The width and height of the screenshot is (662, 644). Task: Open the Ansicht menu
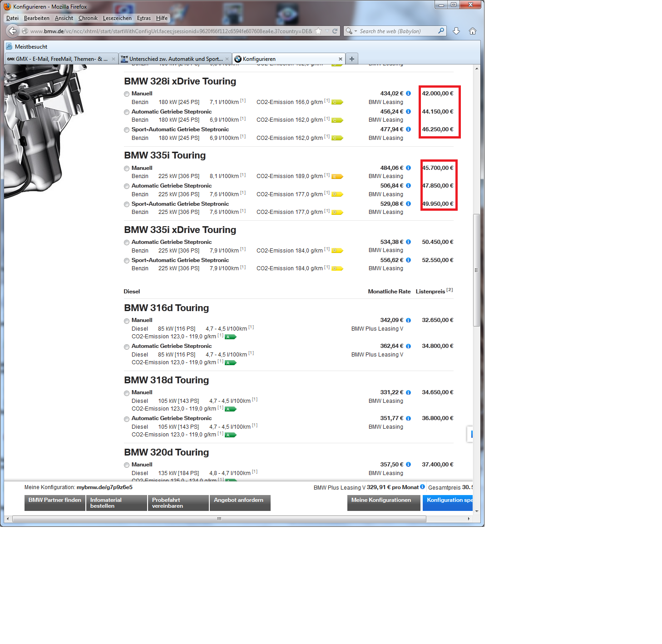tap(64, 18)
